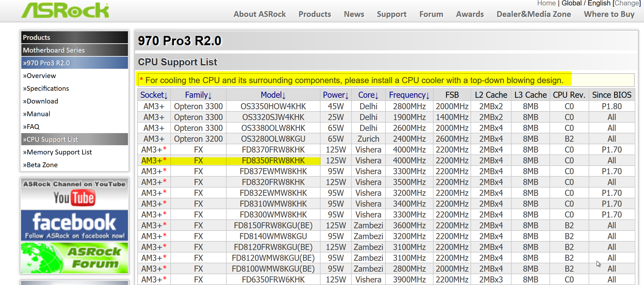Click the 45W power cell
Screen dimensions: 644x285
click(x=336, y=106)
